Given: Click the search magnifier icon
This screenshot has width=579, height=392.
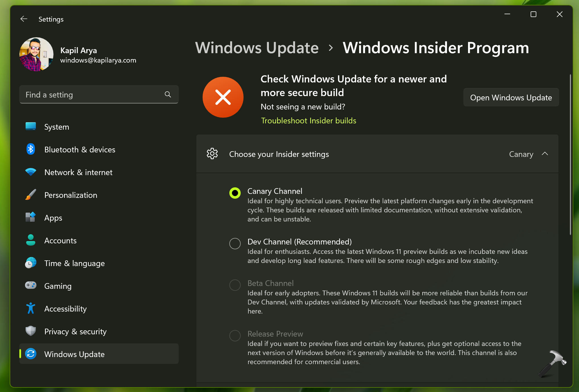Looking at the screenshot, I should (168, 95).
